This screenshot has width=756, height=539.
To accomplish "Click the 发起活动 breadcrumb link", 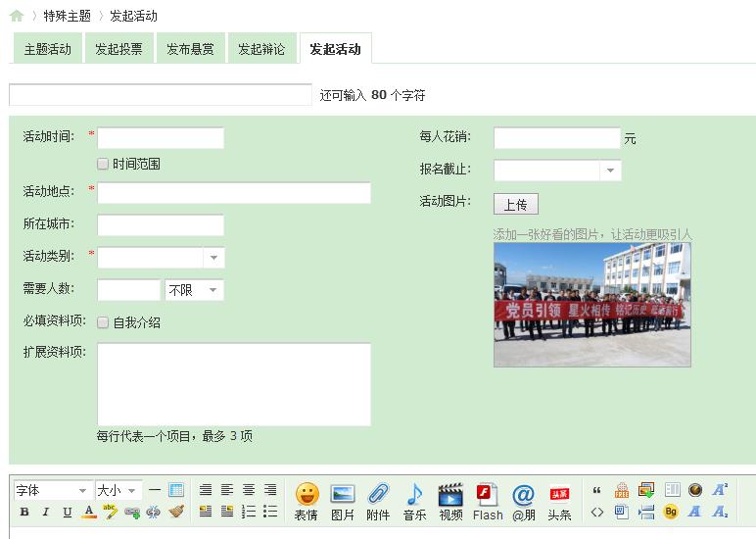I will click(133, 16).
